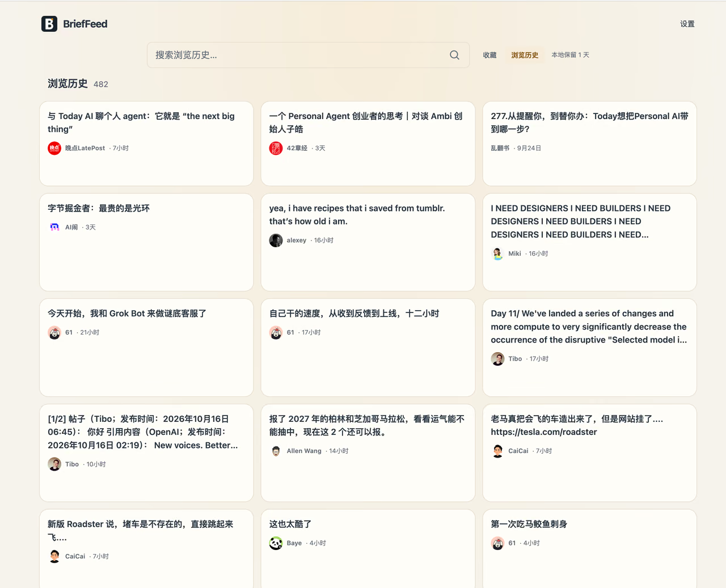Open 字节掘金者：最贵的是光环

[146, 242]
